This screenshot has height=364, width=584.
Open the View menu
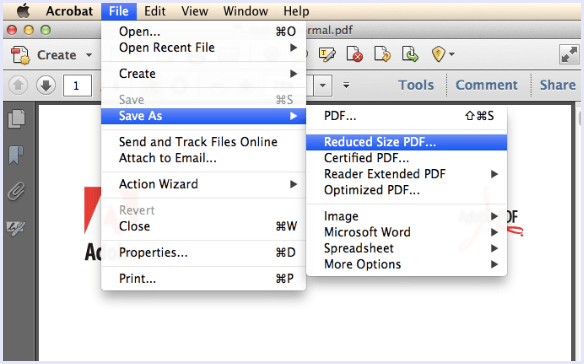(194, 11)
